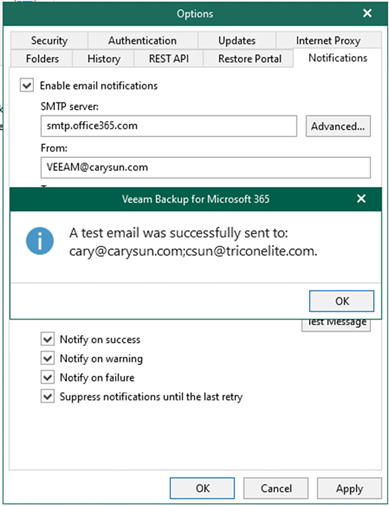Screen dimensions: 389x506
Task: Open the Folders tab
Action: (x=42, y=59)
